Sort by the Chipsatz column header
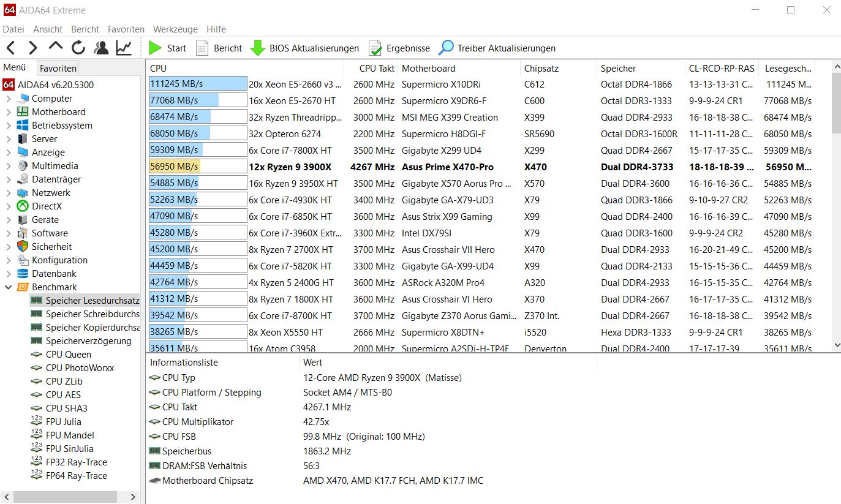 (x=559, y=68)
